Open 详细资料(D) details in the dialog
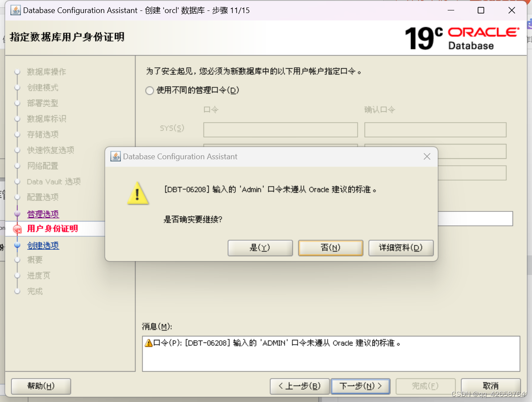This screenshot has height=402, width=532. point(401,248)
